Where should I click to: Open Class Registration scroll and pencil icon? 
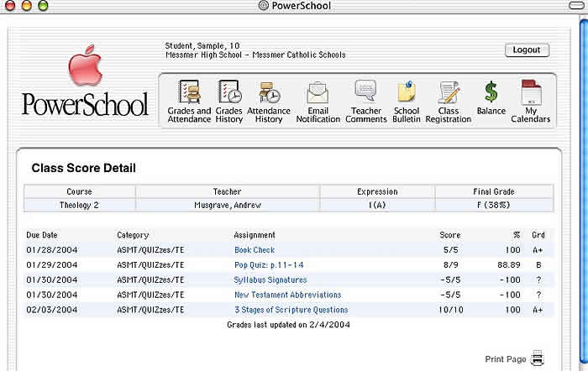[449, 92]
